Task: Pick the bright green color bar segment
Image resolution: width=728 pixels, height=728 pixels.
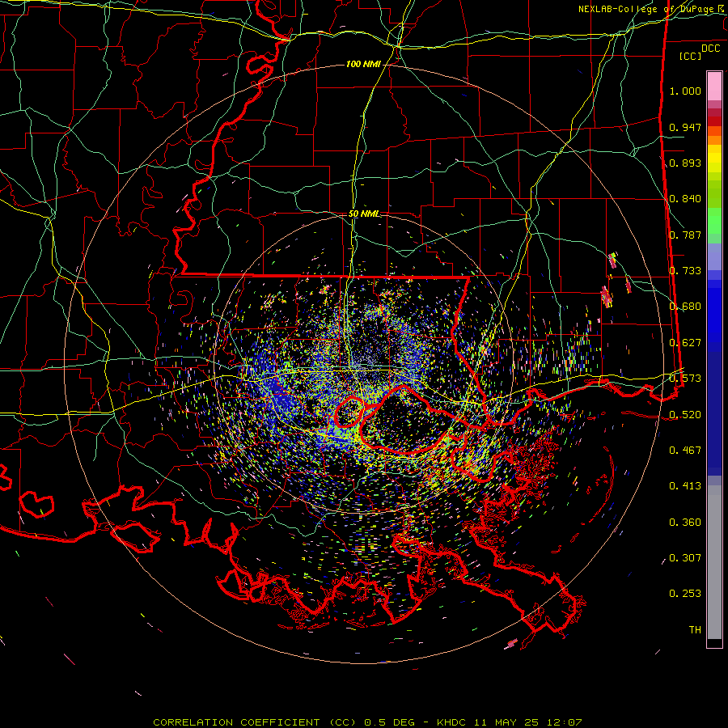Action: 714,221
